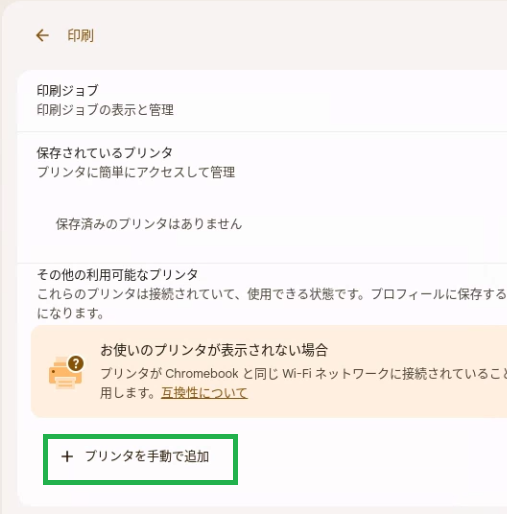507x514 pixels.
Task: Click the plus icon for adding printer
Action: 67,456
